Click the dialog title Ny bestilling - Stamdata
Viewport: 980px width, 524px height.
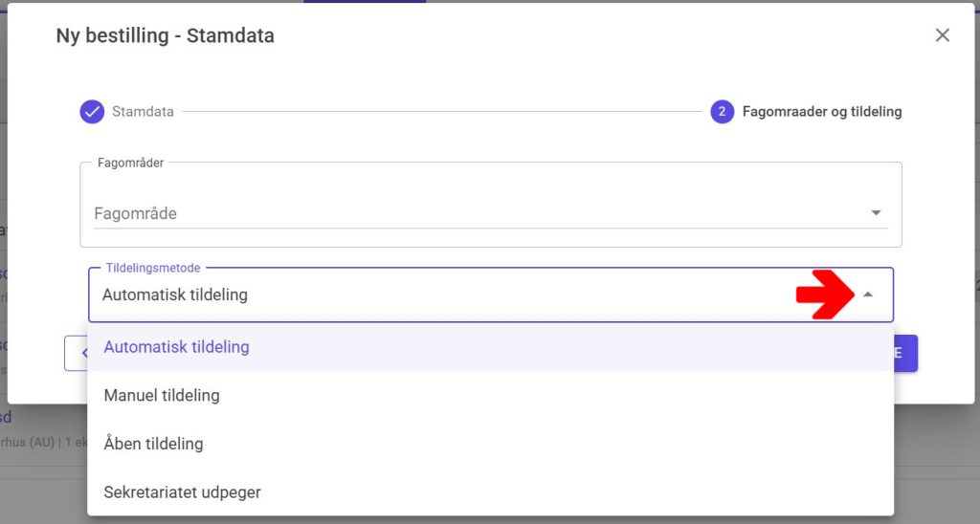165,36
